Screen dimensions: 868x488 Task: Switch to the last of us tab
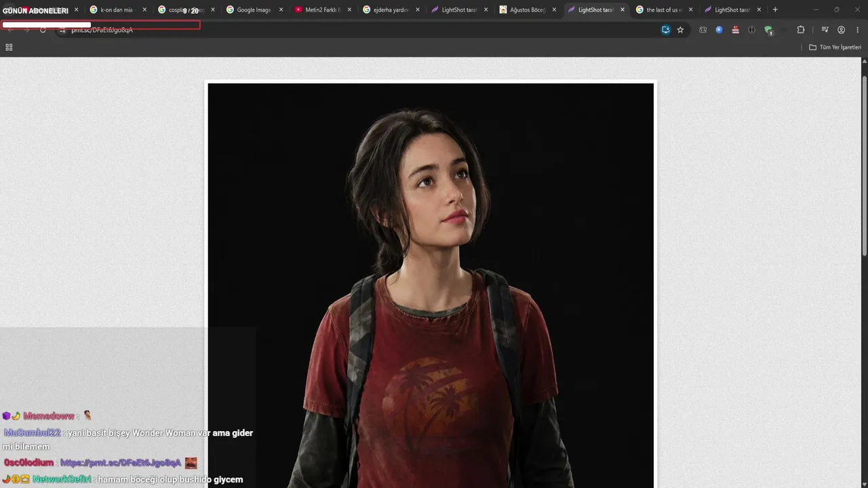[663, 10]
